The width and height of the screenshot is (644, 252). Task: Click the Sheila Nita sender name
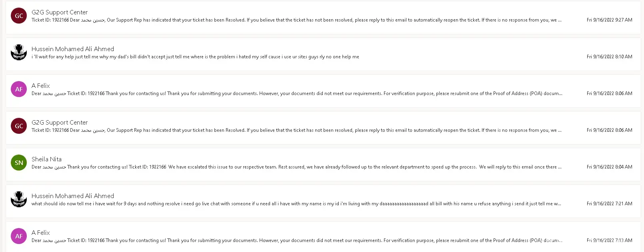46,159
